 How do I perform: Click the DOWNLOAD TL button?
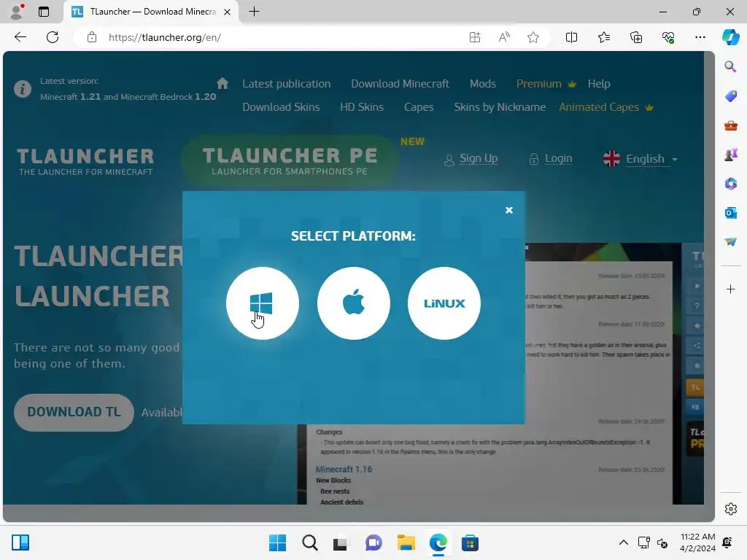pos(74,412)
